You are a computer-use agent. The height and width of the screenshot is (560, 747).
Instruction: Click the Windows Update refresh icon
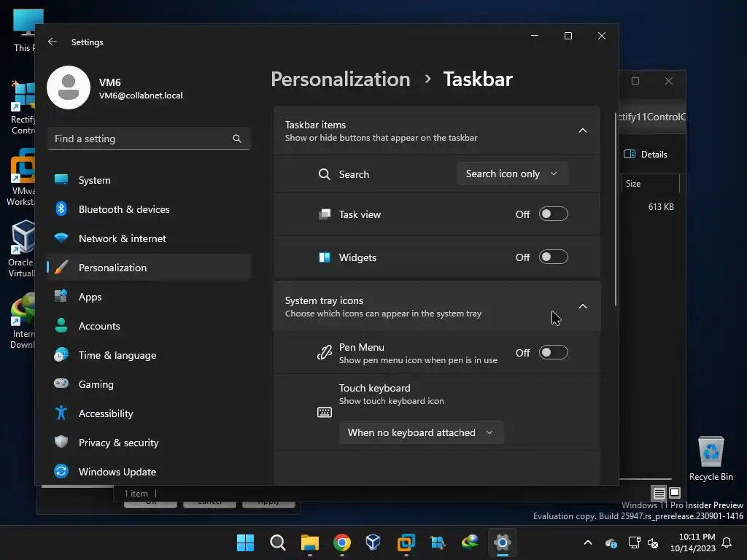click(61, 471)
